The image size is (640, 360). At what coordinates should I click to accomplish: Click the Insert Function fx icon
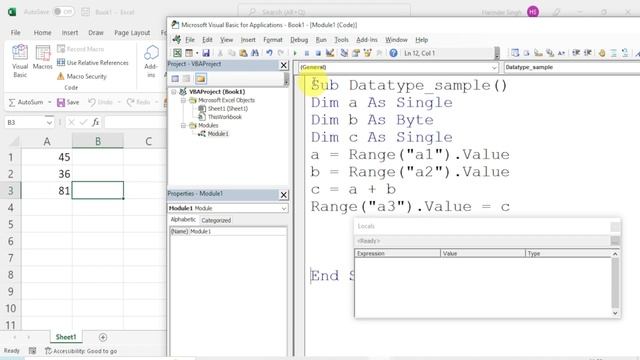(x=96, y=122)
